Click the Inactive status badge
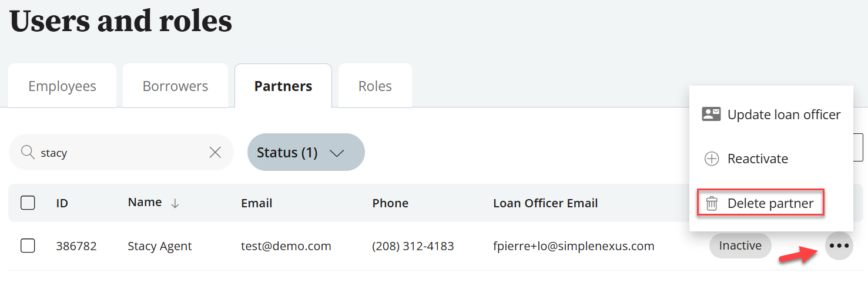 coord(740,246)
